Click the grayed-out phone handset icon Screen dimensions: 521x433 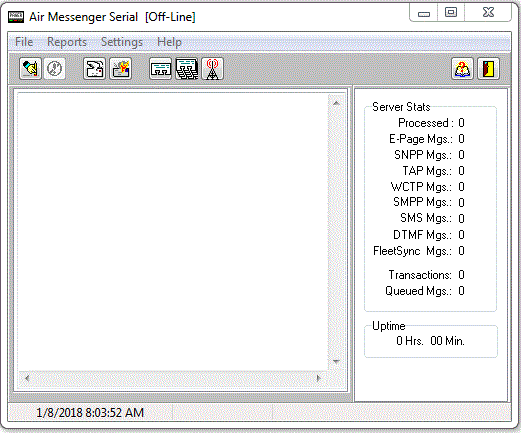[x=54, y=69]
